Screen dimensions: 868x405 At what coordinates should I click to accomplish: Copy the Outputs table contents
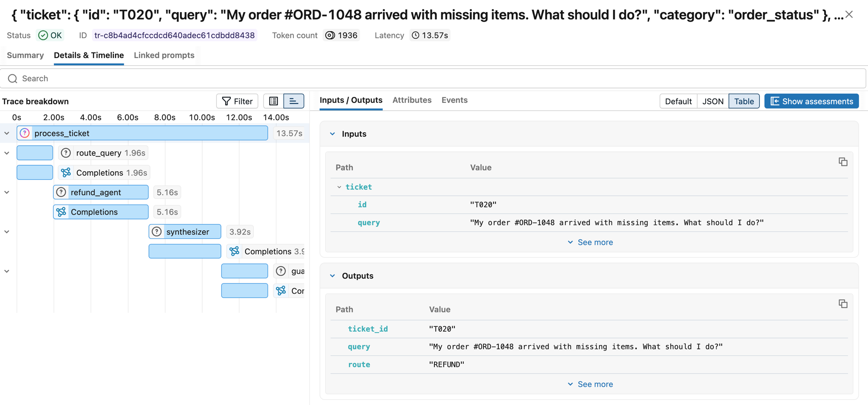[x=842, y=304]
